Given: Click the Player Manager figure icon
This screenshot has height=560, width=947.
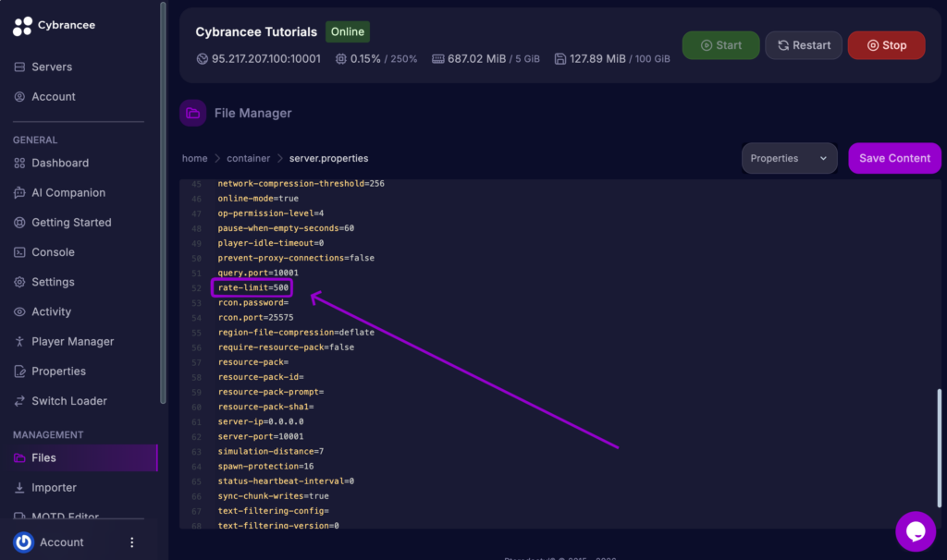Looking at the screenshot, I should point(19,342).
